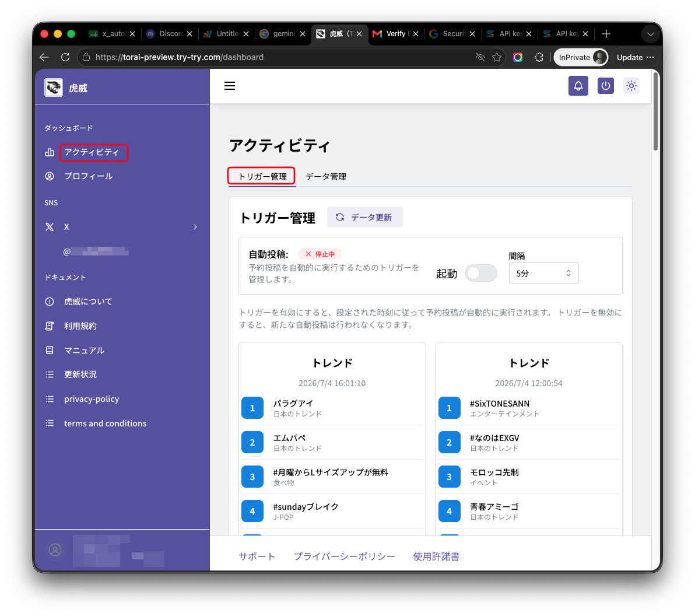Click site info lock icon

pyautogui.click(x=86, y=57)
